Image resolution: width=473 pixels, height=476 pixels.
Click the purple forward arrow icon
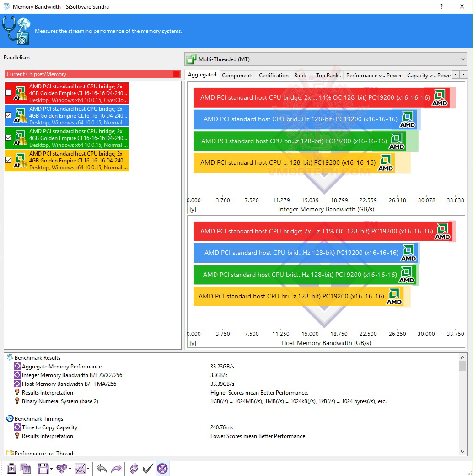(116, 469)
